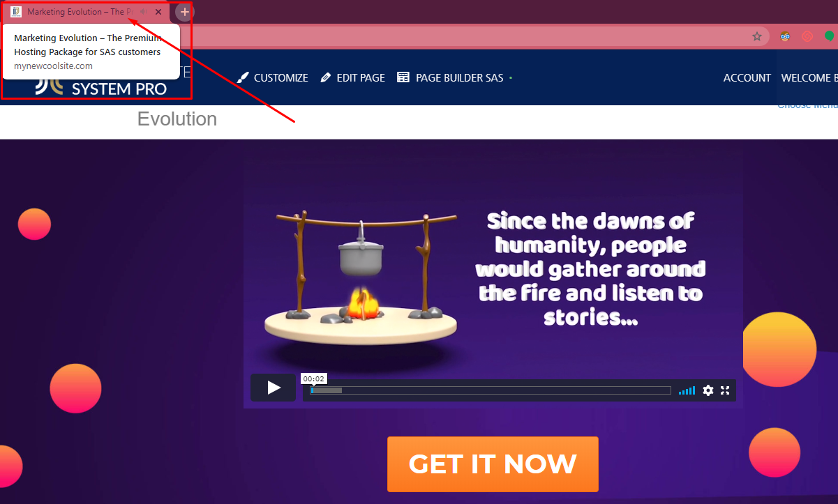Toggle fullscreen on the video player
The image size is (838, 504).
pos(725,390)
